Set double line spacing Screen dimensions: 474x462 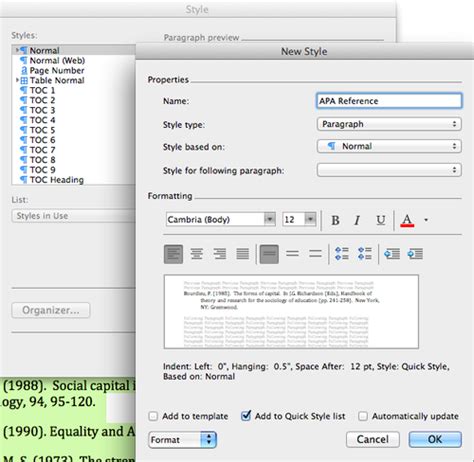coord(315,254)
